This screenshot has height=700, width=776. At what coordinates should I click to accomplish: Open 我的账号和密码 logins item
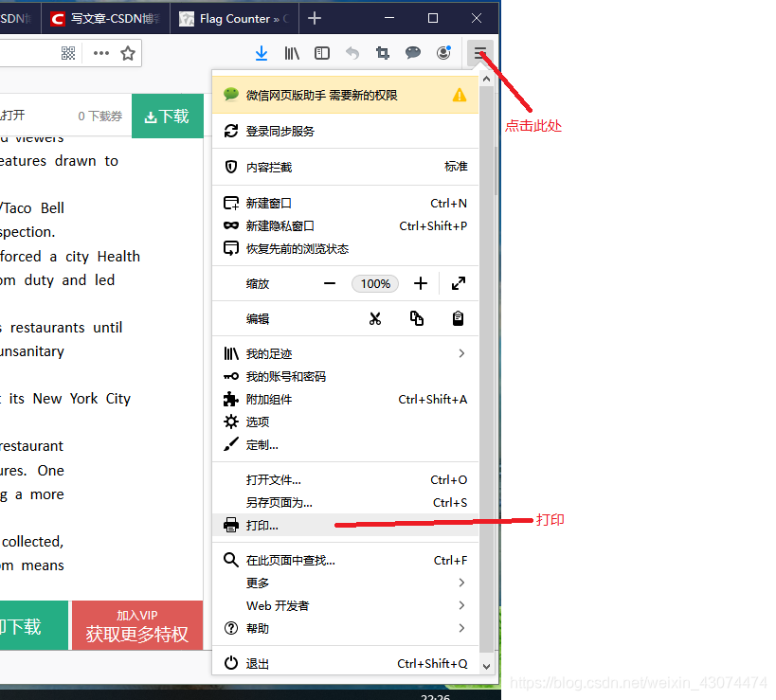pos(346,376)
